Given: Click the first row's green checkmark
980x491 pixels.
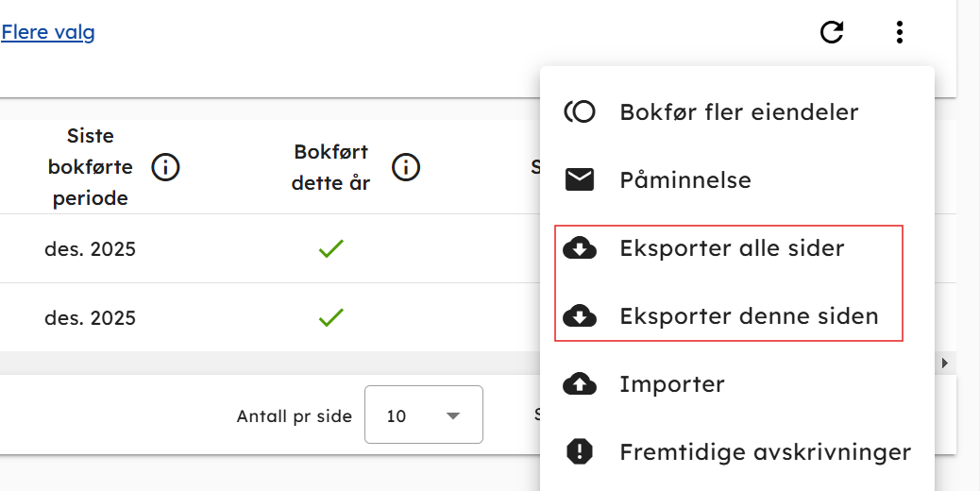Looking at the screenshot, I should point(330,249).
